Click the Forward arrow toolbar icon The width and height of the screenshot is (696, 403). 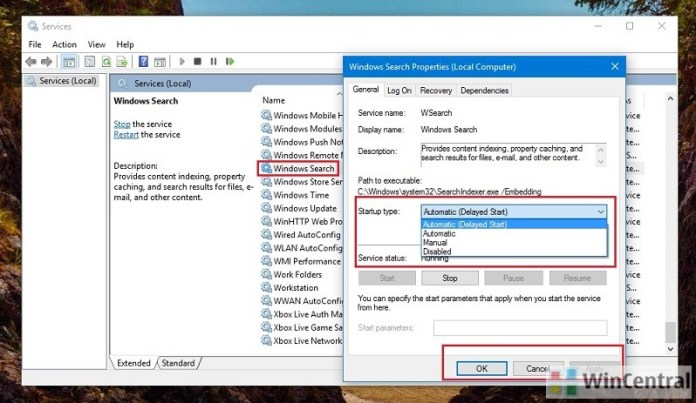[x=46, y=62]
